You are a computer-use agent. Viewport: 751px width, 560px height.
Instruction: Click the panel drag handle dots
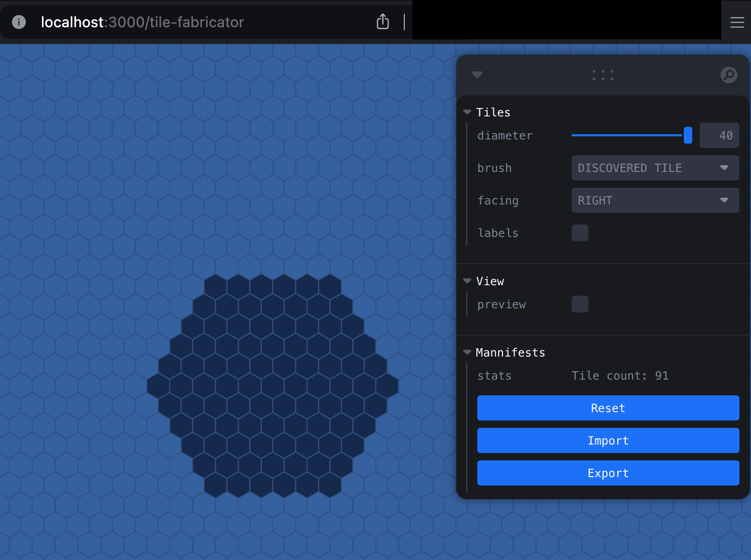click(603, 75)
